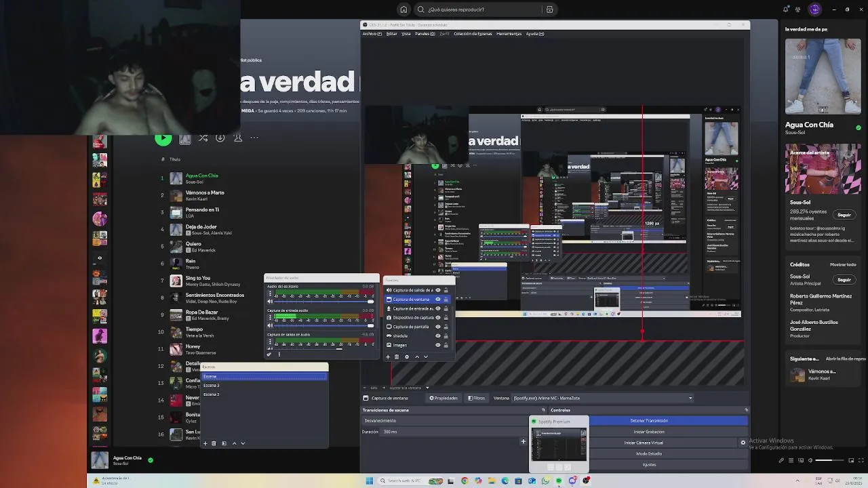Open options dots for 'Audio del escritorio'

[x=271, y=294]
